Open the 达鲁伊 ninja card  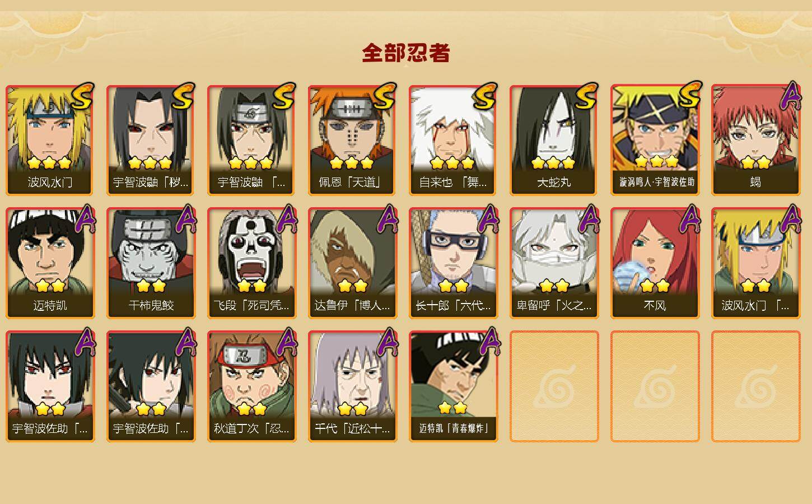pos(353,263)
